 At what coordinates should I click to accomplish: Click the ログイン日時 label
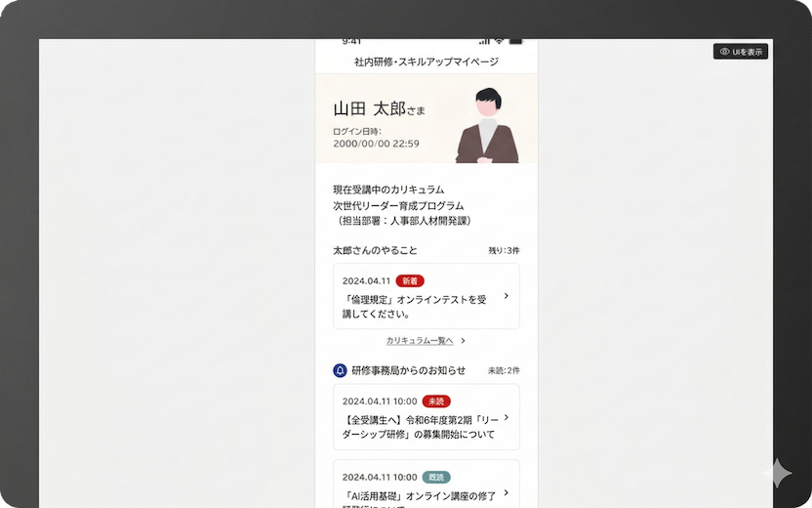click(357, 132)
